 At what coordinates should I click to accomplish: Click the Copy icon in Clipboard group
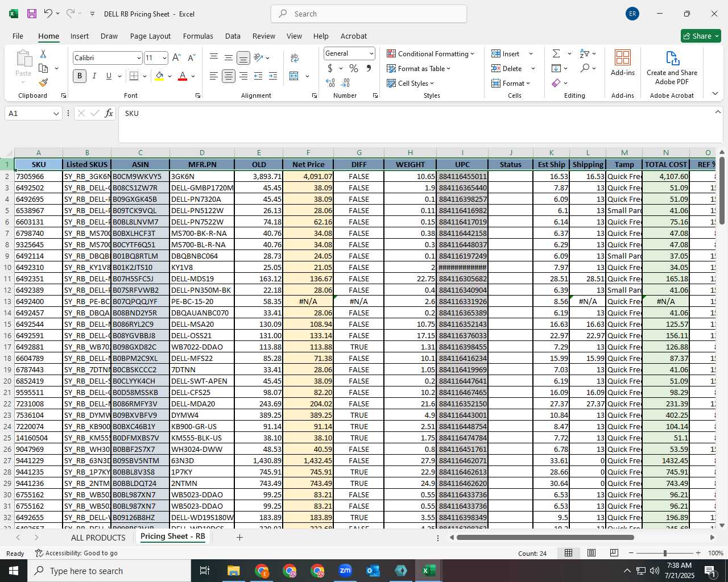43,68
